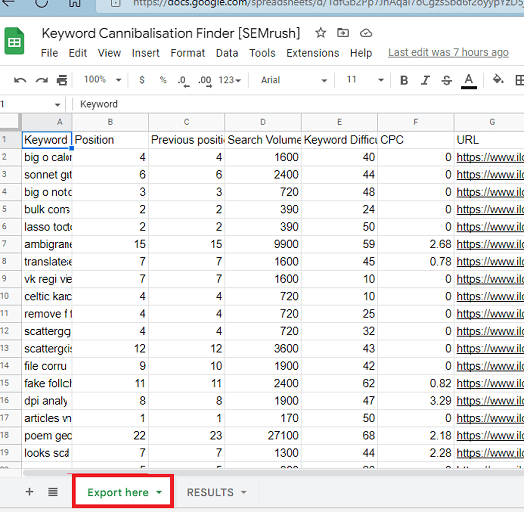Click the Add sheet plus button
Image resolution: width=524 pixels, height=512 pixels.
tap(29, 492)
